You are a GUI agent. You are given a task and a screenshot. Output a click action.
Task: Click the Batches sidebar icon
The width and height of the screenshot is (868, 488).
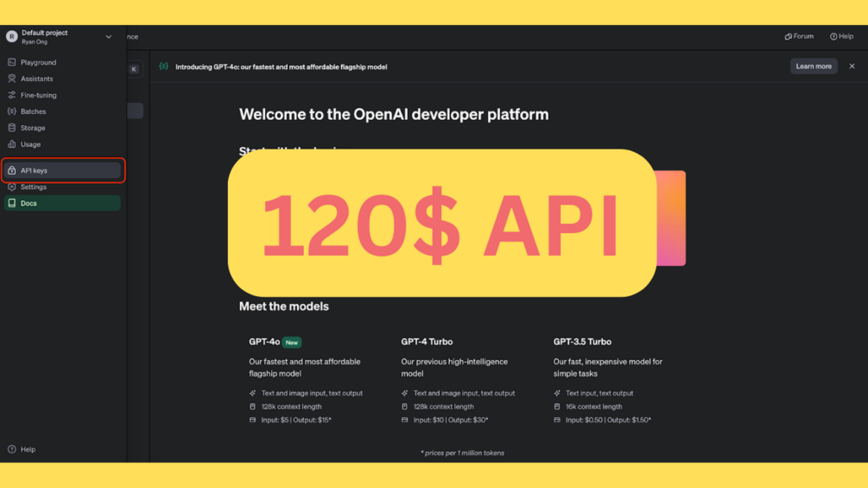(x=11, y=111)
